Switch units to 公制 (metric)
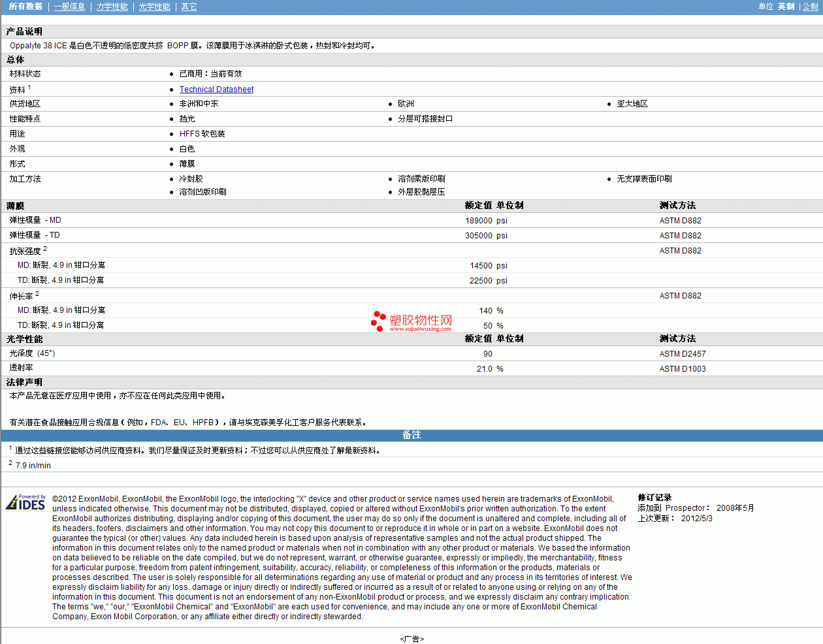 pos(810,7)
